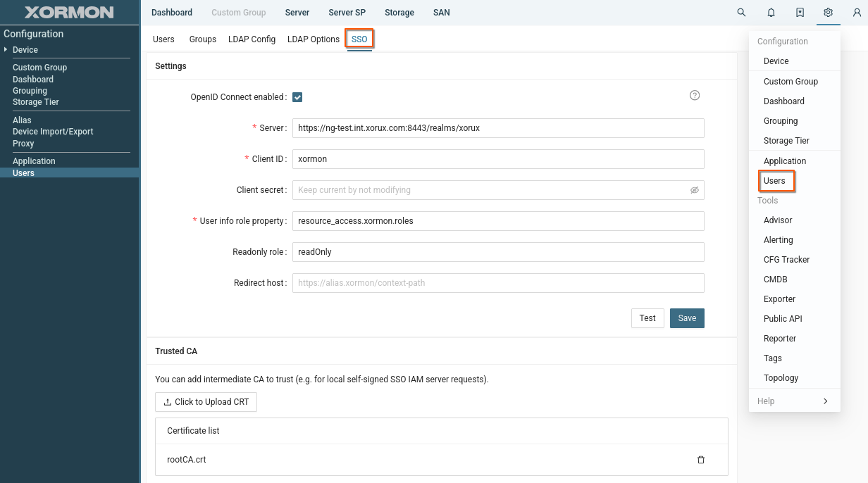Click the Upload CRT button

click(x=206, y=402)
